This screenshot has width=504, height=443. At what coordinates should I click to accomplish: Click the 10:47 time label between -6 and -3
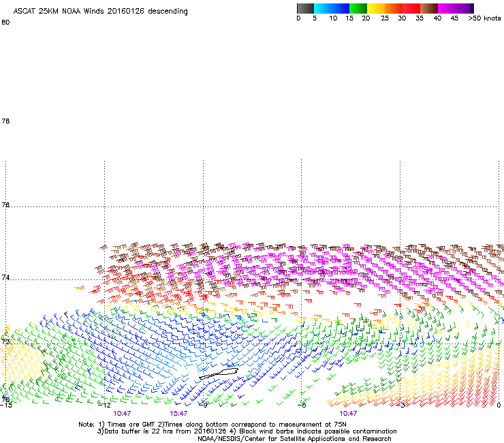point(348,414)
